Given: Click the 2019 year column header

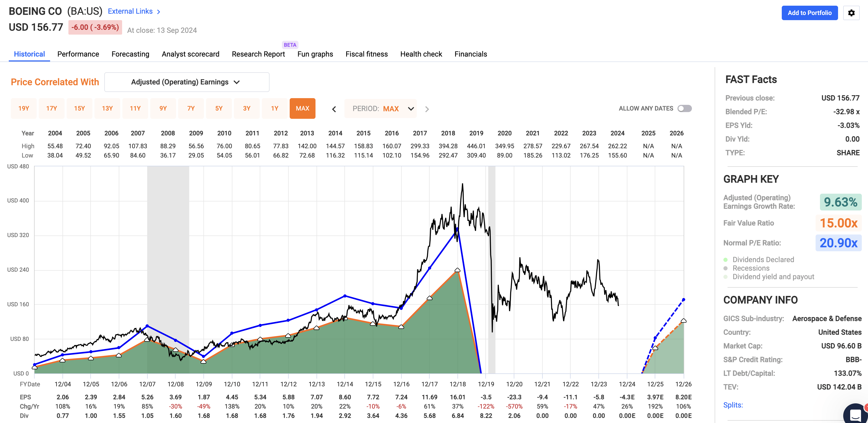Looking at the screenshot, I should pos(476,133).
